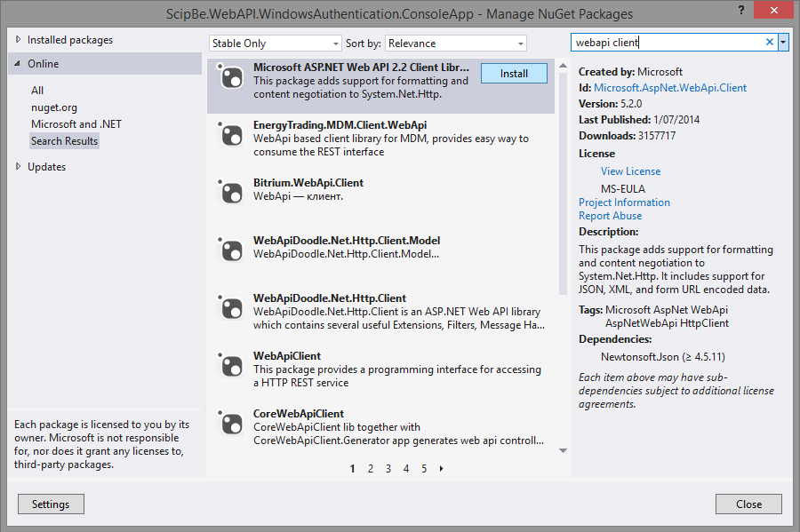
Task: Click the Bitrium.WebApi.Client package icon
Action: pyautogui.click(x=231, y=193)
